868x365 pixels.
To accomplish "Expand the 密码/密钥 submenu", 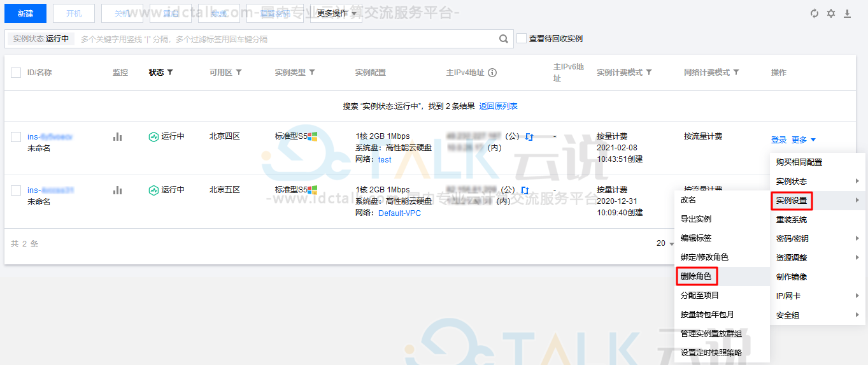I will click(818, 239).
